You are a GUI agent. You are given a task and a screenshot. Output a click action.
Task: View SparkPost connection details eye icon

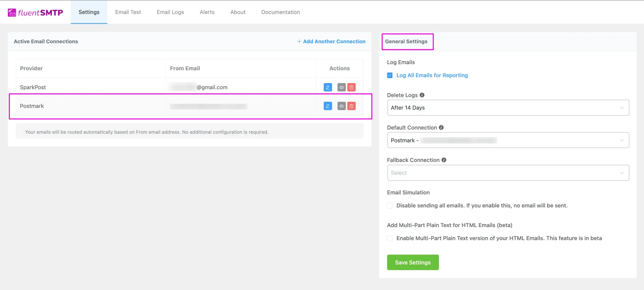click(341, 87)
